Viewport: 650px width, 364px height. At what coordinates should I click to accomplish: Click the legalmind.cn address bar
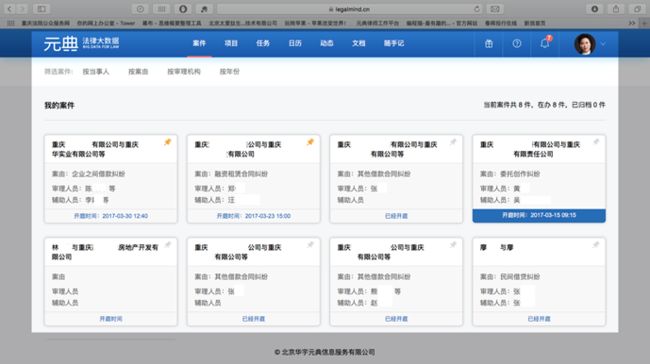pos(349,9)
